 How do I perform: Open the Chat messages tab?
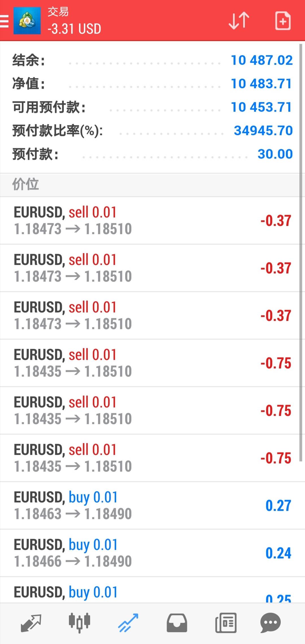270,623
